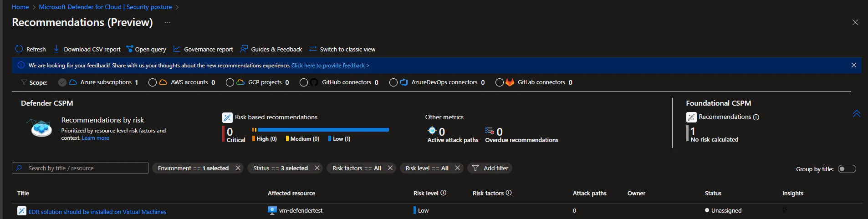
Task: Click the info icon beside Foundational CSPM Recommendations
Action: pyautogui.click(x=756, y=117)
